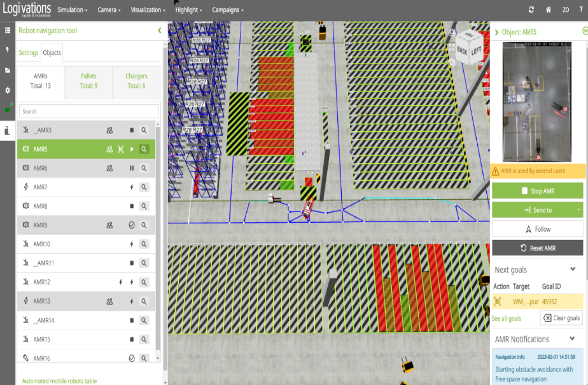Click the scan target icon on AMR5 row
The height and width of the screenshot is (385, 588).
tap(121, 149)
